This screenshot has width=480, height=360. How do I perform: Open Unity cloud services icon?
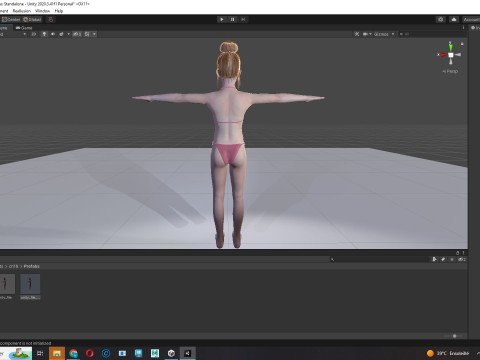[454, 19]
